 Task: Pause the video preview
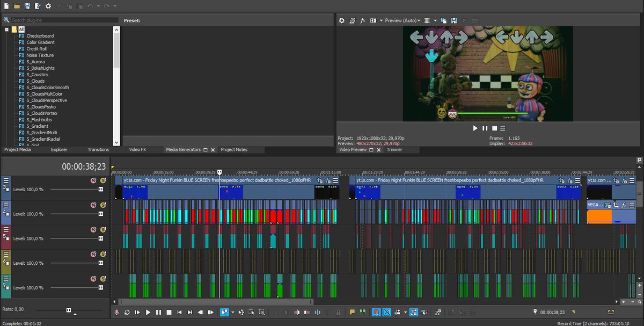pos(485,128)
